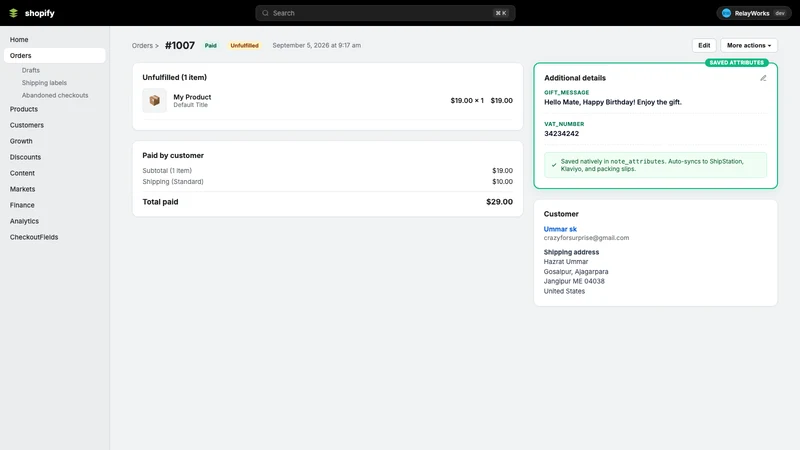The width and height of the screenshot is (800, 450).
Task: Click the Paid status badge
Action: [x=211, y=45]
